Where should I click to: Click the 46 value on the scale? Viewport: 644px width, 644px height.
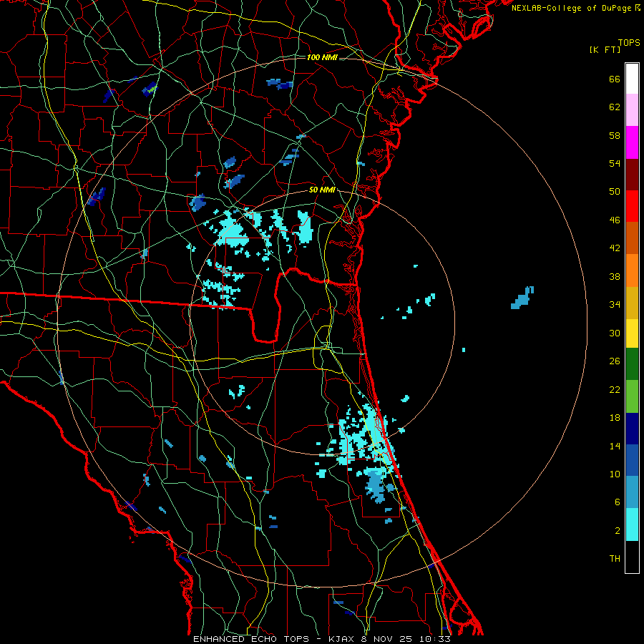615,220
